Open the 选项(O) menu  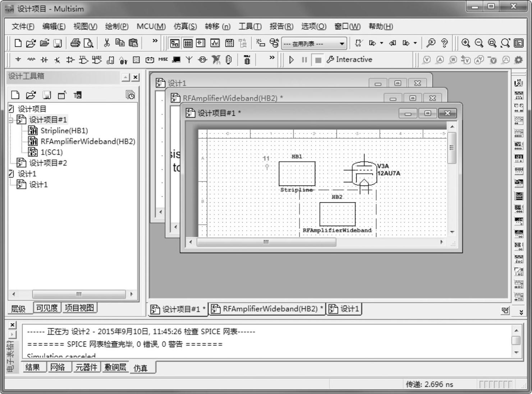tap(314, 26)
